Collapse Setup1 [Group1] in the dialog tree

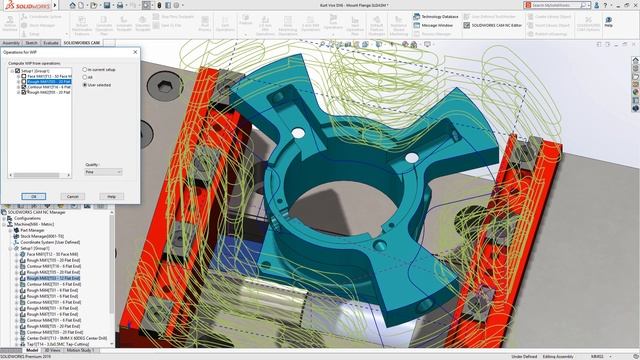[12, 71]
